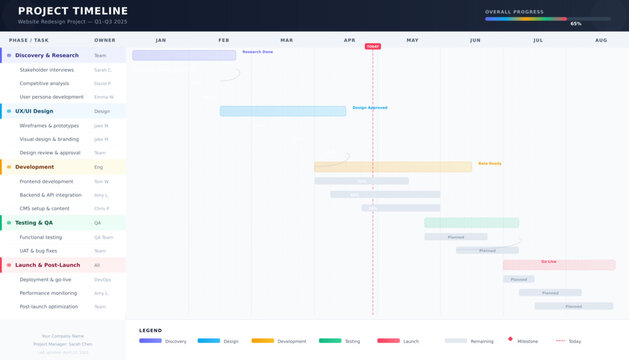The height and width of the screenshot is (360, 629).
Task: Click the green dot beside Testing & QA
Action: tap(9, 223)
